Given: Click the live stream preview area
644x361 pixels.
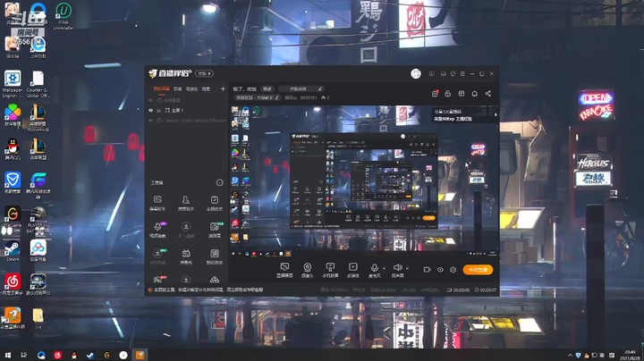Looking at the screenshot, I should tap(363, 180).
